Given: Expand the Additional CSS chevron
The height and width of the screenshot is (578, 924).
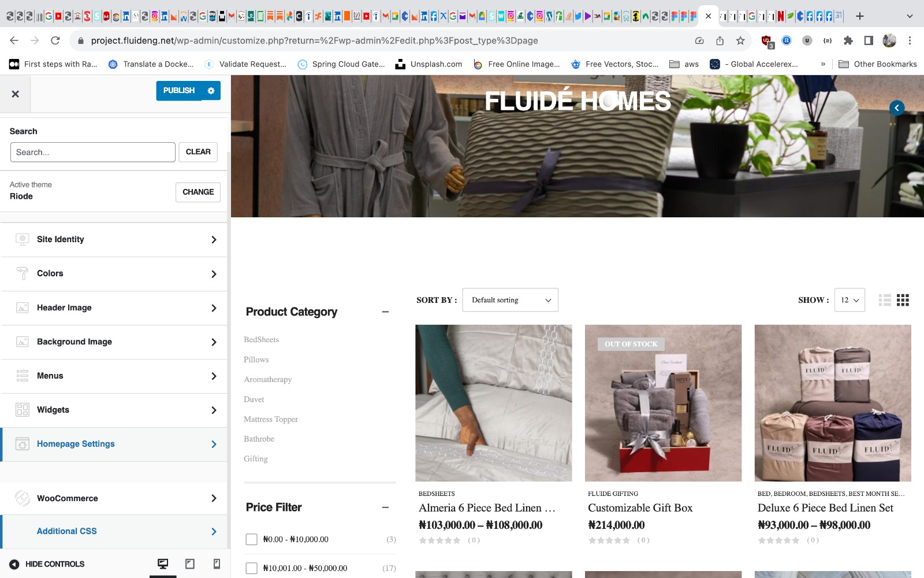Looking at the screenshot, I should (214, 532).
